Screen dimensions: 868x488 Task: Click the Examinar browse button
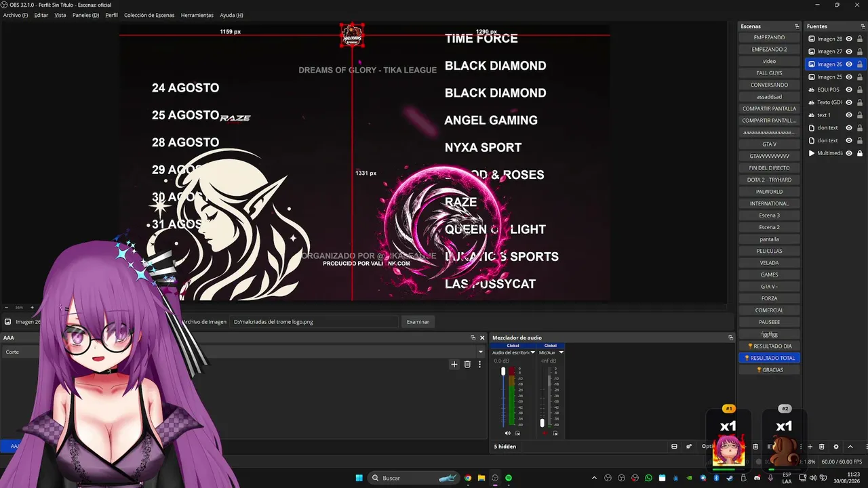418,322
